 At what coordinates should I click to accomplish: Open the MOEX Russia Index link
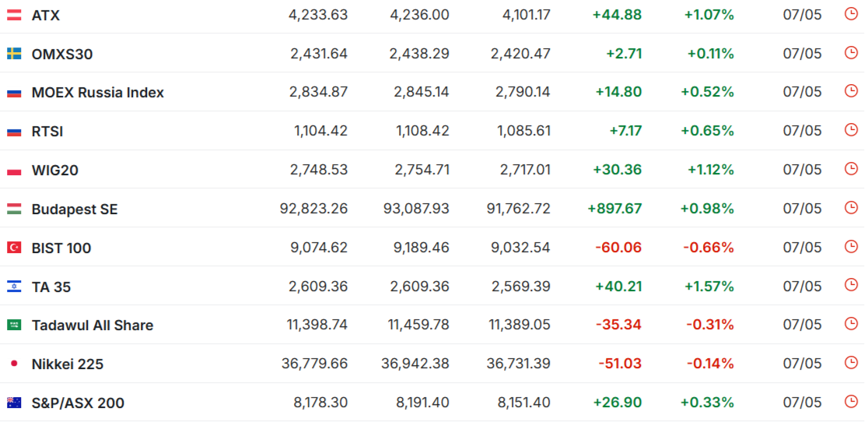coord(97,93)
